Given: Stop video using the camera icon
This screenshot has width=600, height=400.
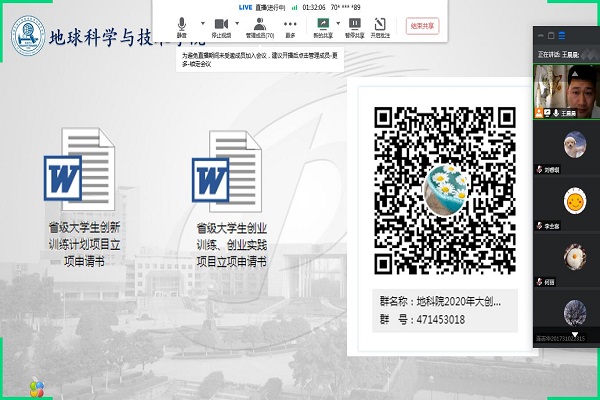Looking at the screenshot, I should coord(219,25).
